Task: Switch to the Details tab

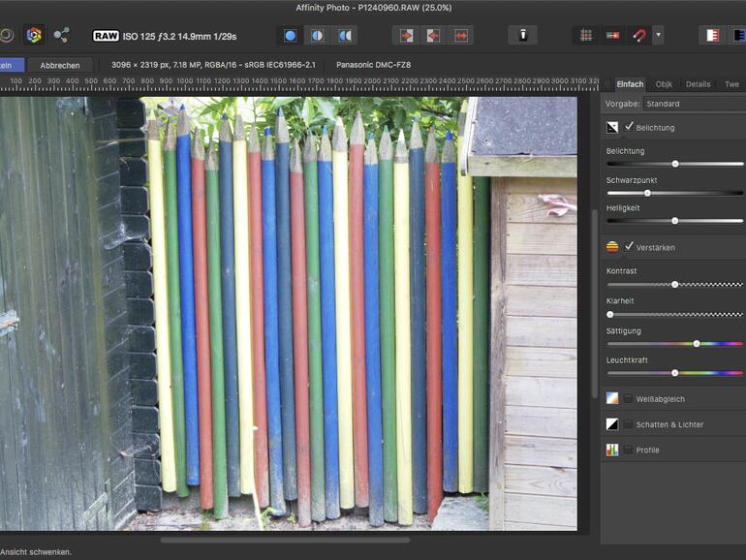Action: 698,84
